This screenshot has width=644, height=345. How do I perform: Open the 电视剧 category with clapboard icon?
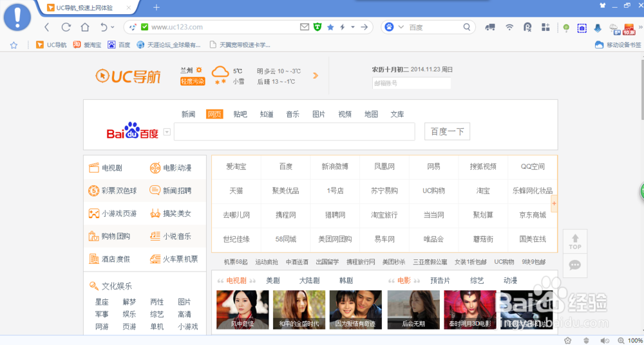pyautogui.click(x=106, y=168)
